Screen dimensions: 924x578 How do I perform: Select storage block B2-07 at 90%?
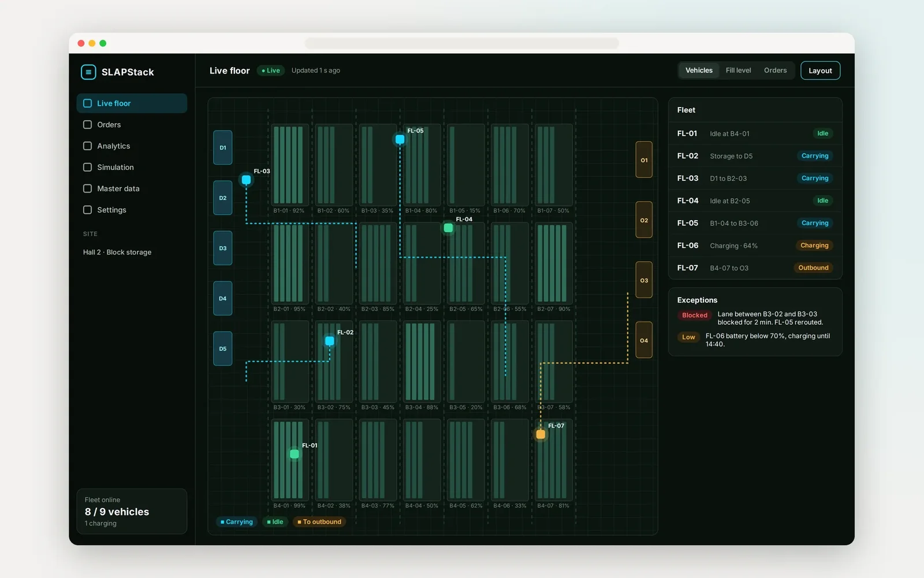(x=553, y=263)
